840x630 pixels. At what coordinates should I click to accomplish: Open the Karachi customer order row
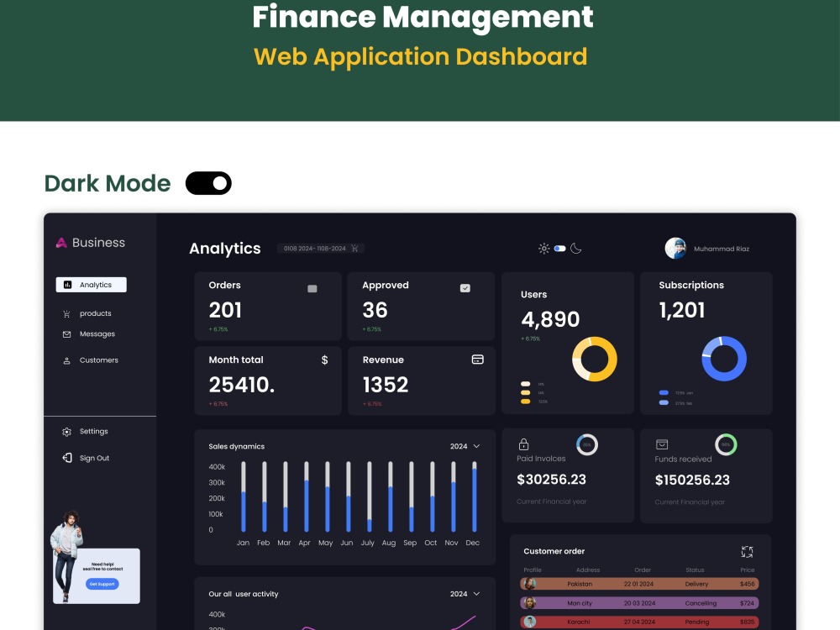click(x=639, y=622)
